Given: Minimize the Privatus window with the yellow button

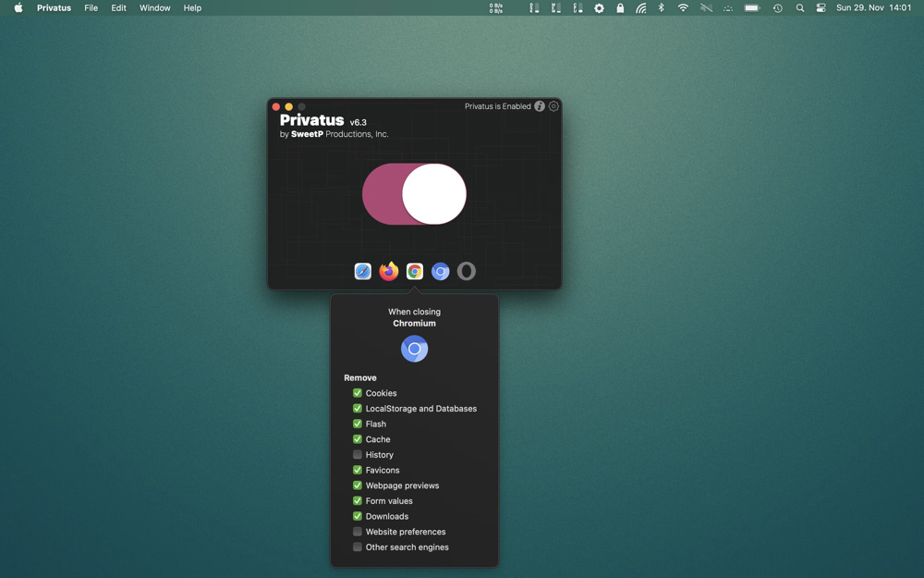Looking at the screenshot, I should click(x=288, y=106).
